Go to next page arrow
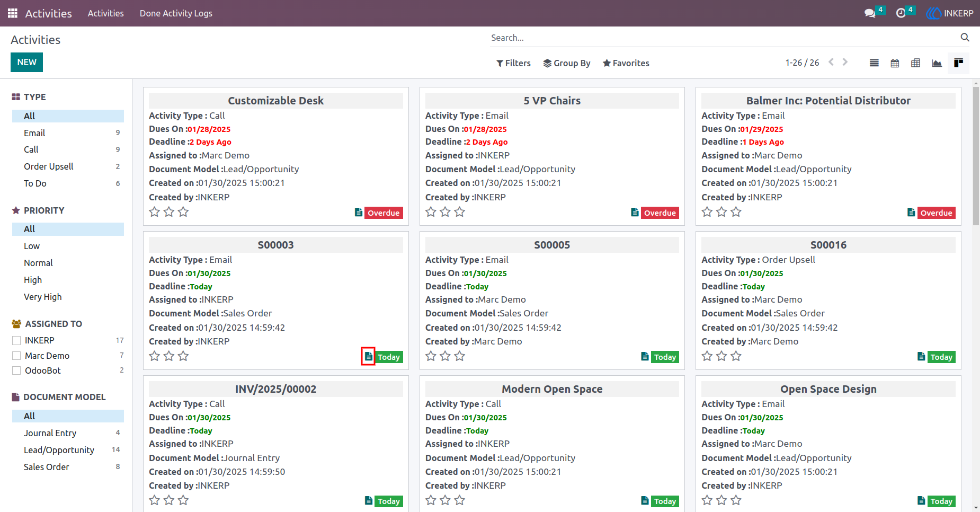980x512 pixels. [845, 62]
